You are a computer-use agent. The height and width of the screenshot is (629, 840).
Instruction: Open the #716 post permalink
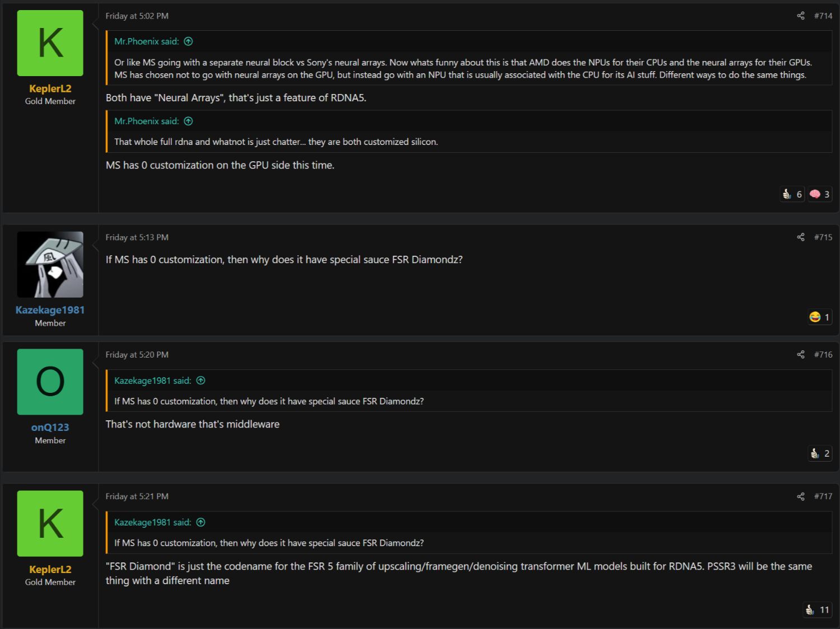(823, 355)
